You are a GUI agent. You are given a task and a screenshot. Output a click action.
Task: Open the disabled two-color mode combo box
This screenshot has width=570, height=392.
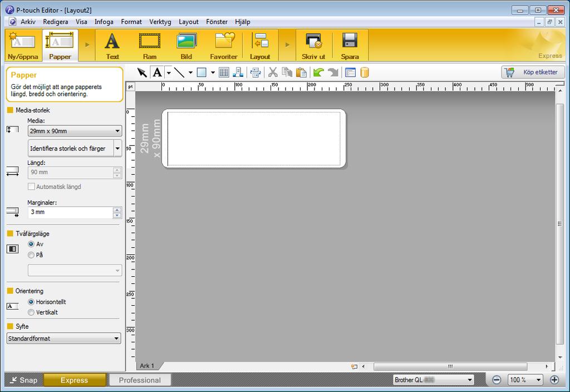75,270
